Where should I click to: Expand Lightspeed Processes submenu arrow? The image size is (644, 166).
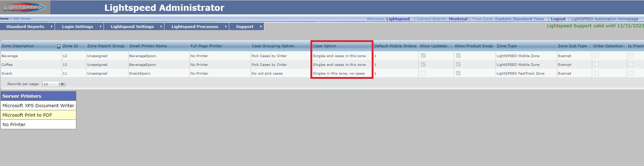coord(226,27)
